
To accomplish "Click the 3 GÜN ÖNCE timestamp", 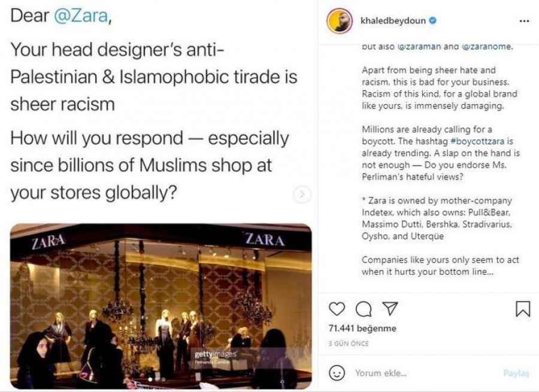I will (x=348, y=344).
